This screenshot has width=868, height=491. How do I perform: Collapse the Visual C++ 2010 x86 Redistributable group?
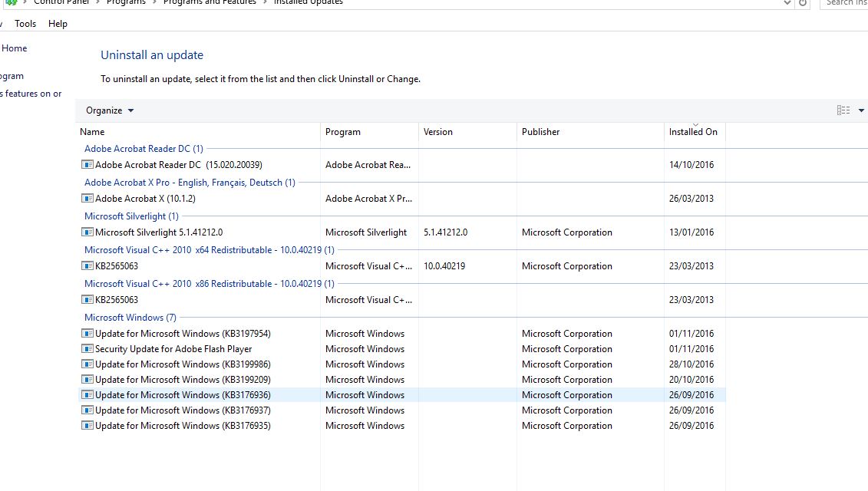[x=210, y=283]
